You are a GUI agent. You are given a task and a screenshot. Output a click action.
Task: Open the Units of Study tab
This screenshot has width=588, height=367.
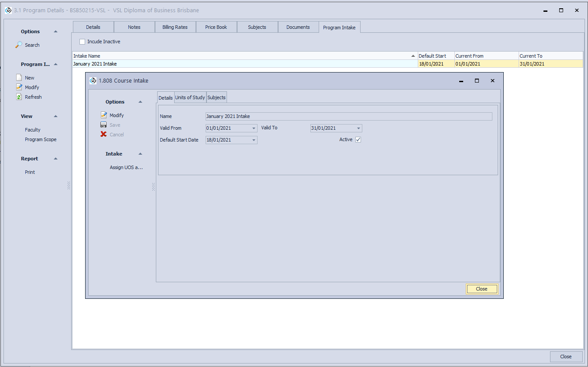point(190,97)
